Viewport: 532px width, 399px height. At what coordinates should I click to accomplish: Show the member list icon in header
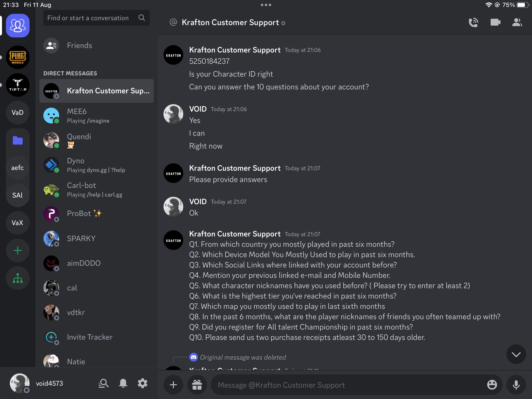(x=517, y=22)
